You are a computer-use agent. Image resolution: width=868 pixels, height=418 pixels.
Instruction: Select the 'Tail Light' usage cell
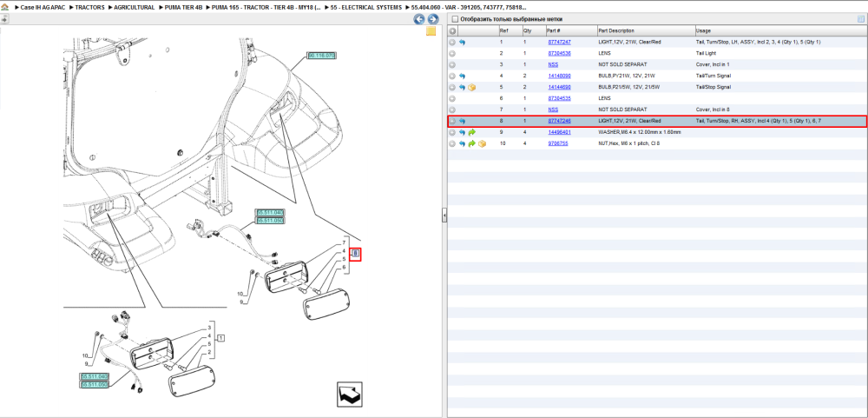[x=707, y=53]
